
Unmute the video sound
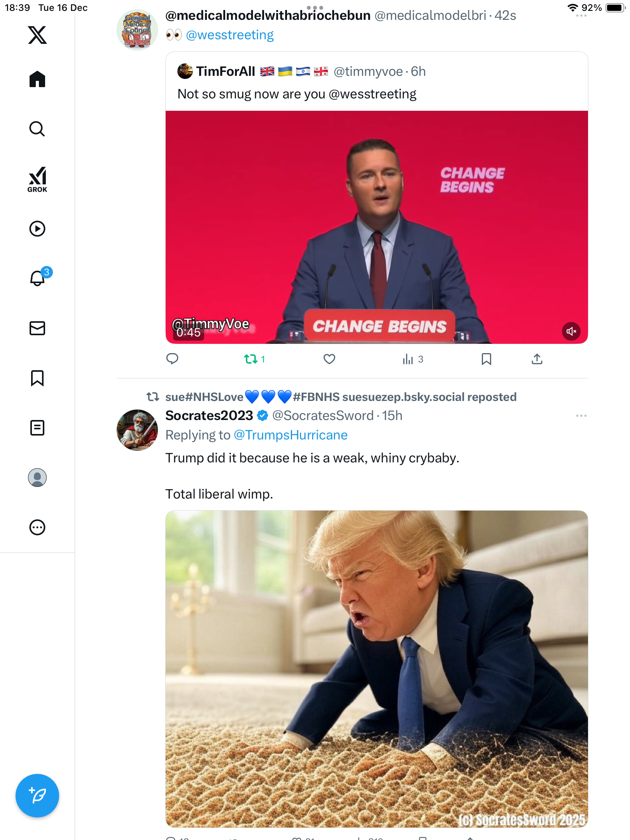[571, 331]
